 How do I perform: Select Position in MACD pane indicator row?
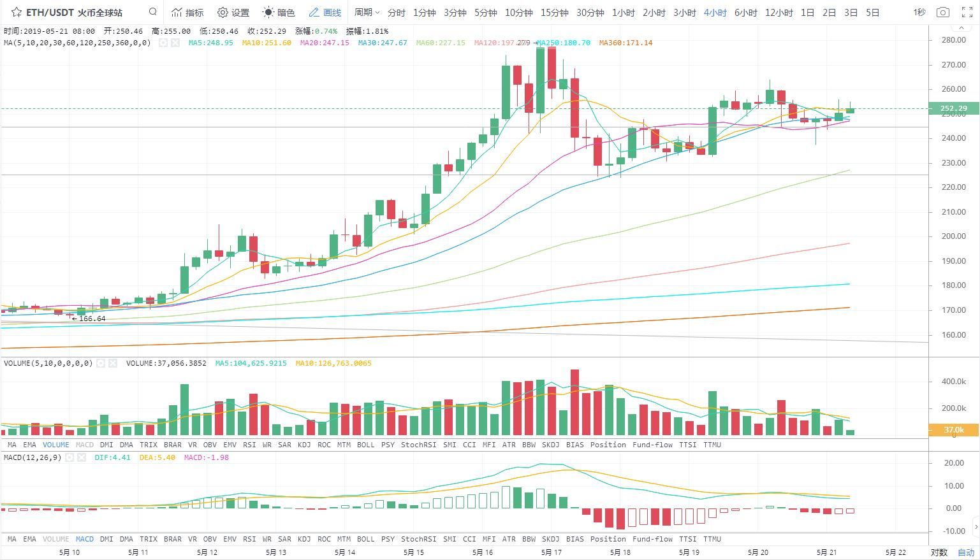(608, 539)
